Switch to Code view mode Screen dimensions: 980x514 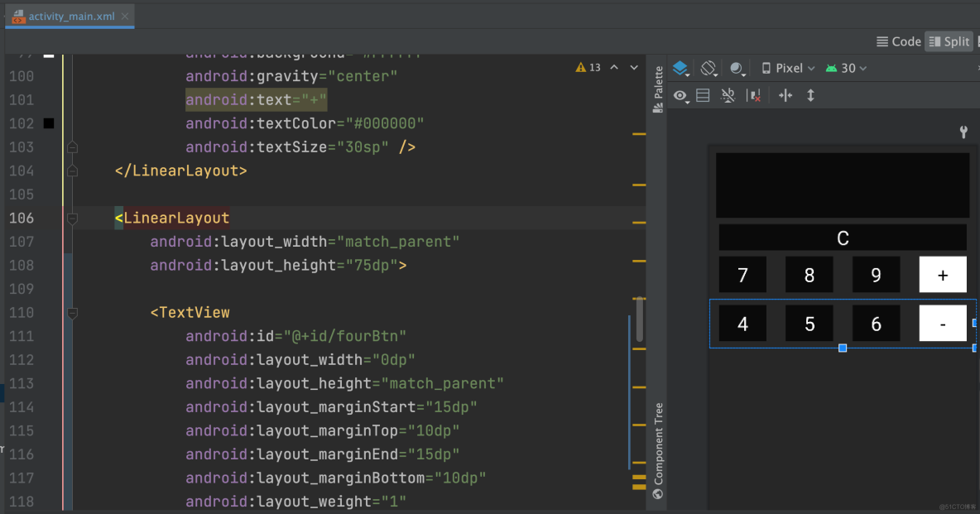899,41
